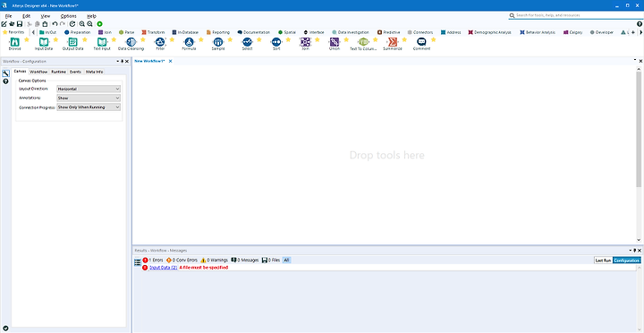
Task: Run the workflow with green play button
Action: click(99, 24)
